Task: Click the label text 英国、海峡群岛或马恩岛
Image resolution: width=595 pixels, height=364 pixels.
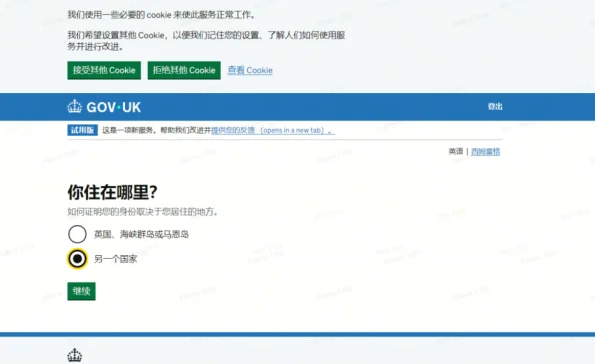Action: [x=141, y=235]
